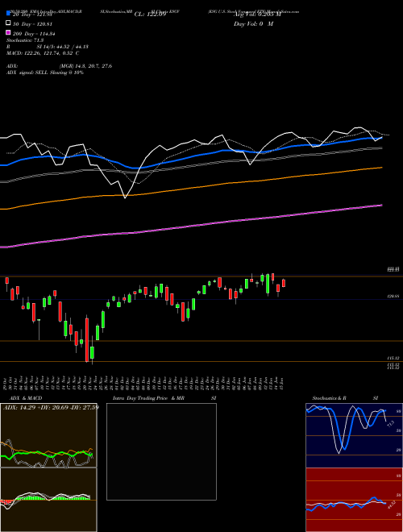Click the 'Intra Day Trading Price & MR' title
Screen dimensions: 403x532
click(x=148, y=398)
